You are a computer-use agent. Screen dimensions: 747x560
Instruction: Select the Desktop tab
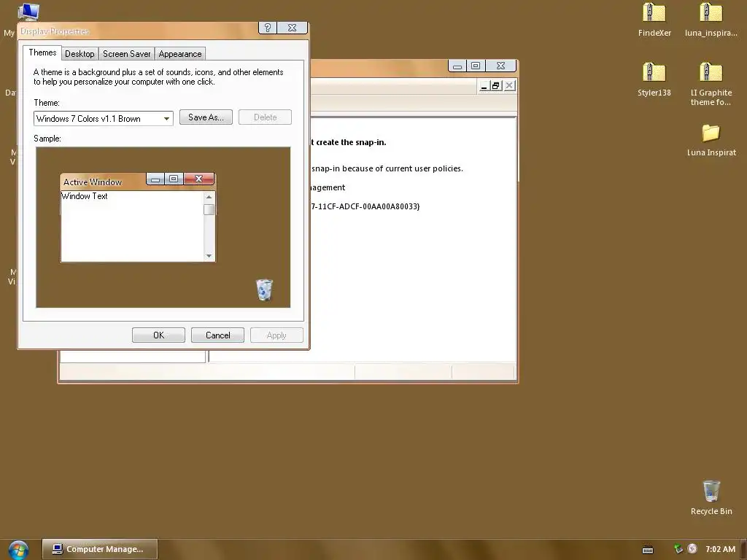pos(80,54)
